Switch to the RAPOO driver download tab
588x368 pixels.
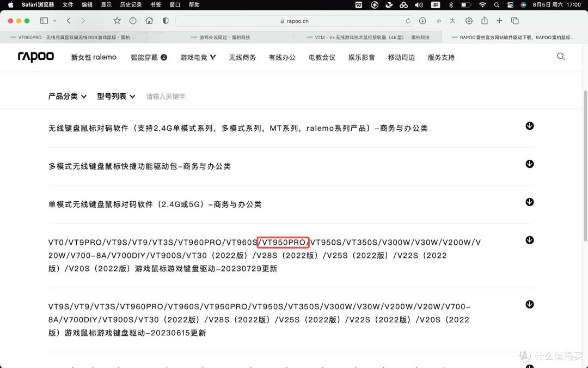(x=514, y=37)
